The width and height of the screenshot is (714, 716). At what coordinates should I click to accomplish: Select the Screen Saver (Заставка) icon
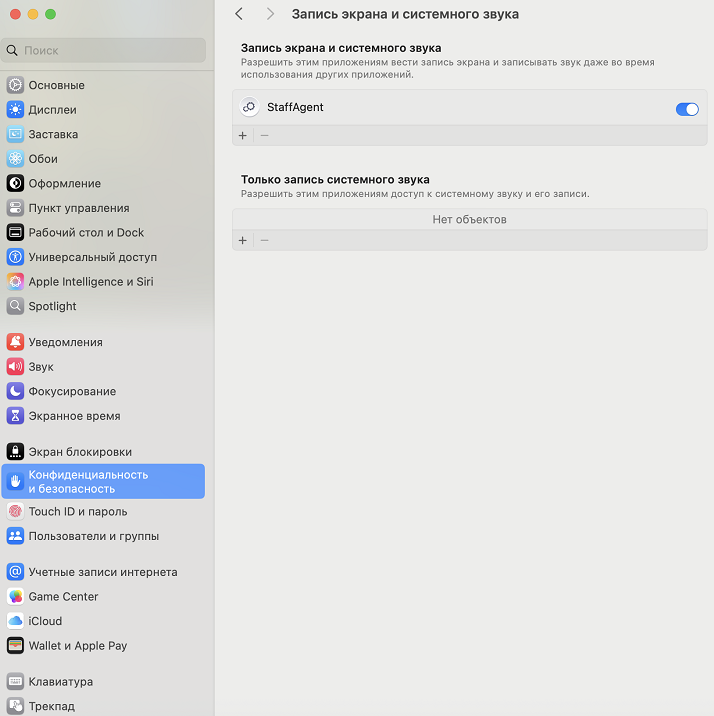coord(15,134)
